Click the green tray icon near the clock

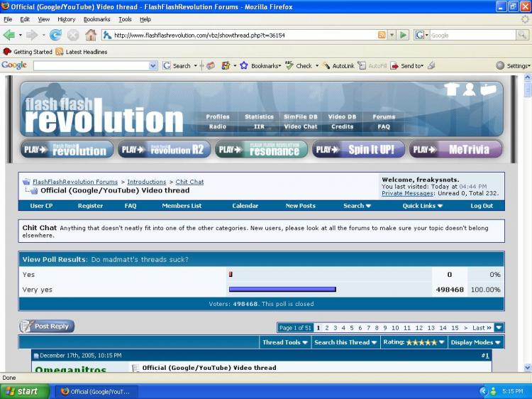click(494, 391)
